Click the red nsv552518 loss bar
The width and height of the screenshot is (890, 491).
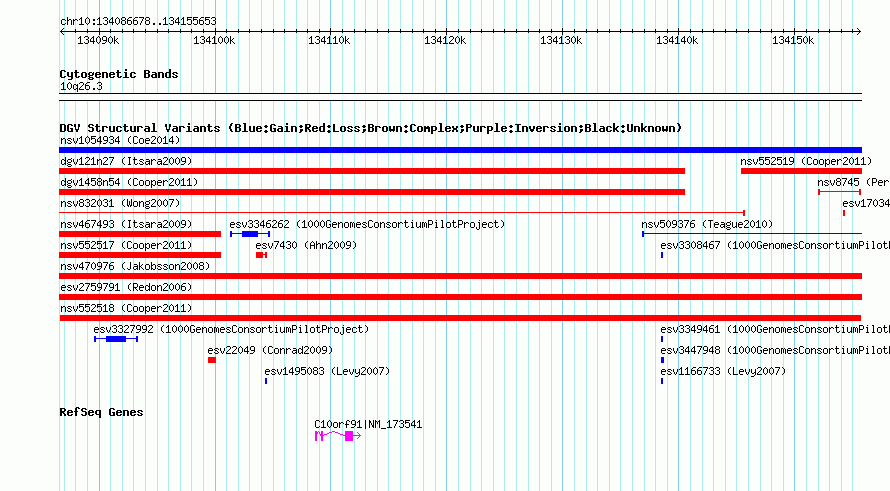(460, 318)
